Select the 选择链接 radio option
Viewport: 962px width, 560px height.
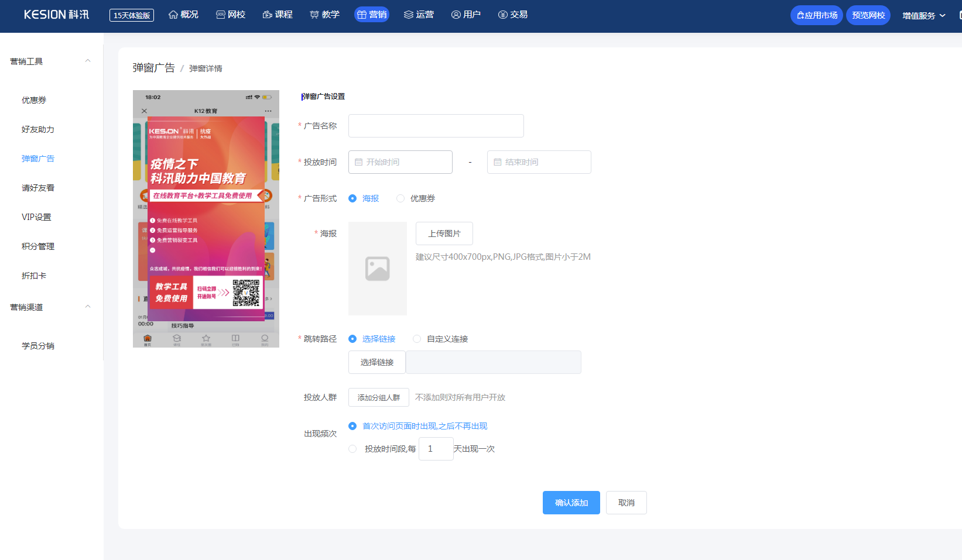coord(352,339)
